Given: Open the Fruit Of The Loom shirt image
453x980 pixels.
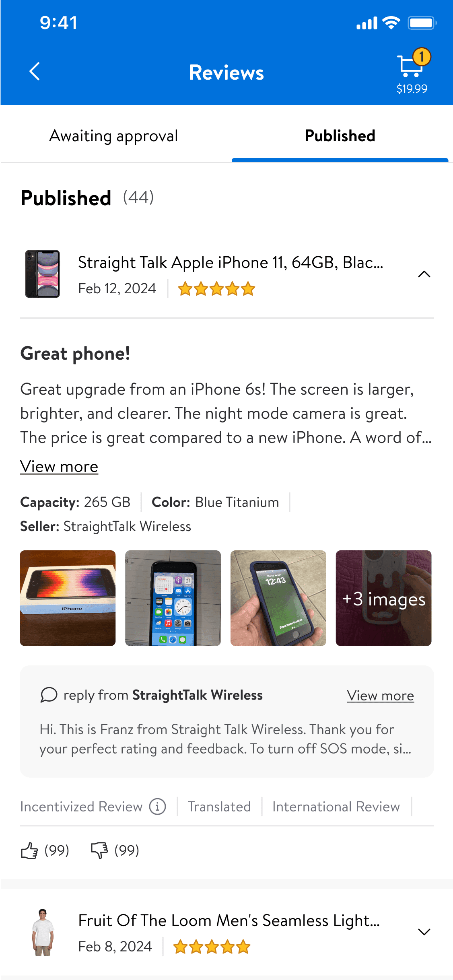Looking at the screenshot, I should click(x=43, y=932).
